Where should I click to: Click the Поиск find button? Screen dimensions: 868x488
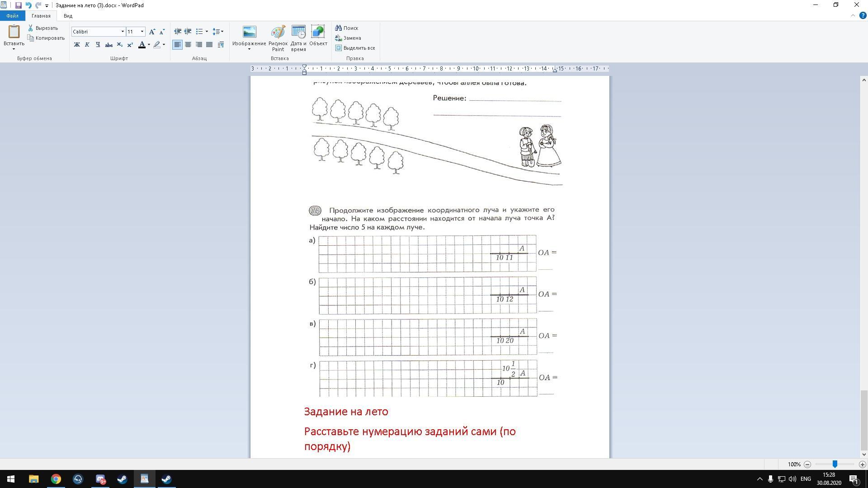coord(347,28)
